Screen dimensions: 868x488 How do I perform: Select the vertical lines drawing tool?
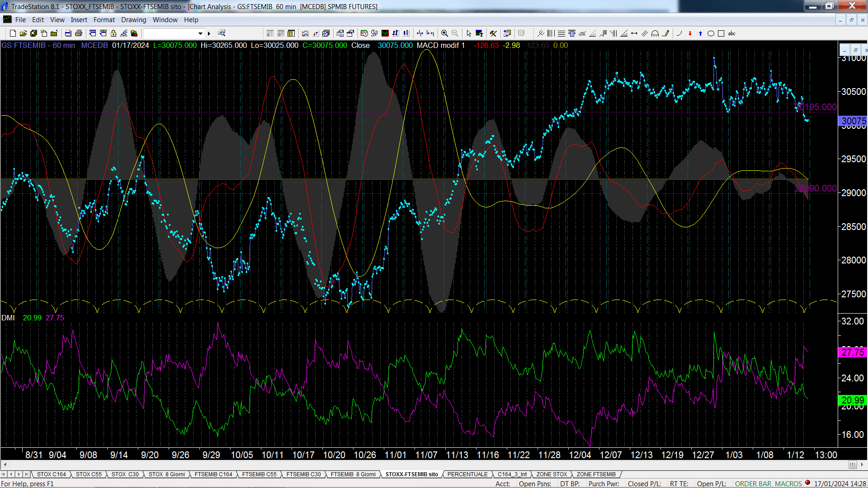point(551,33)
